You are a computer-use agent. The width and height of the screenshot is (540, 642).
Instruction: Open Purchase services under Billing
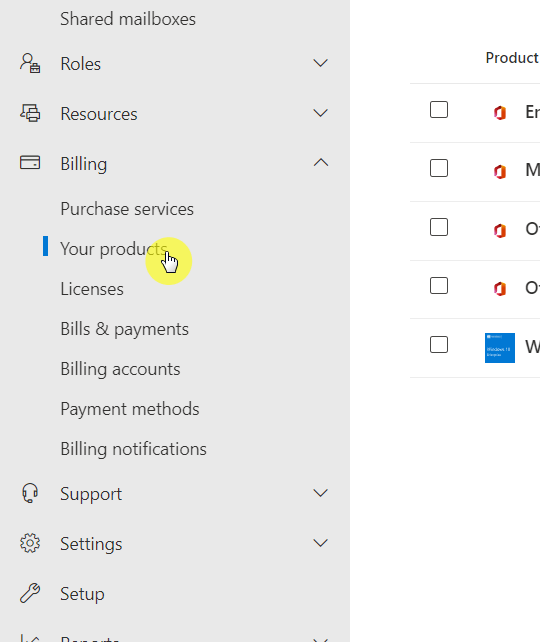(x=127, y=209)
